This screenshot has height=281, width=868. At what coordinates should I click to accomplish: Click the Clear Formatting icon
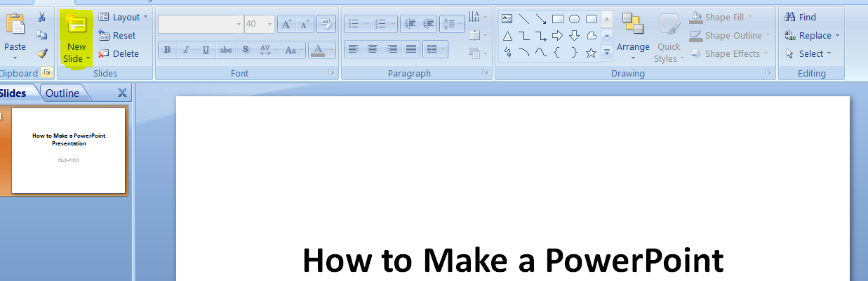(326, 24)
